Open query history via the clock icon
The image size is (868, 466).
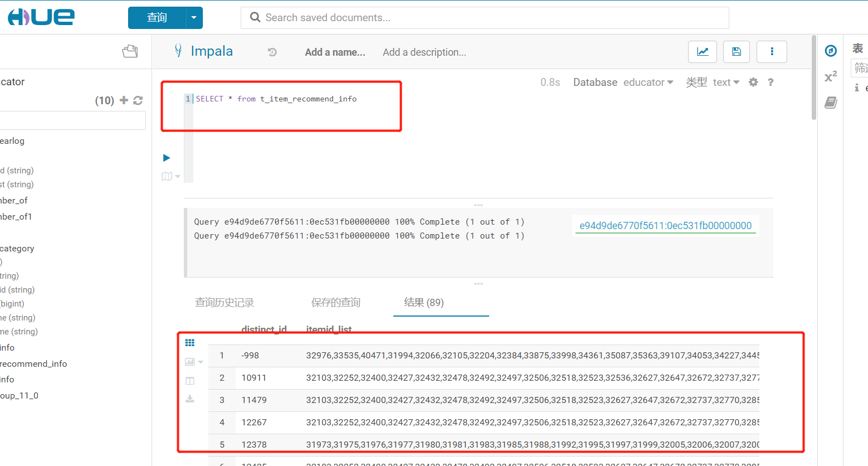point(272,52)
